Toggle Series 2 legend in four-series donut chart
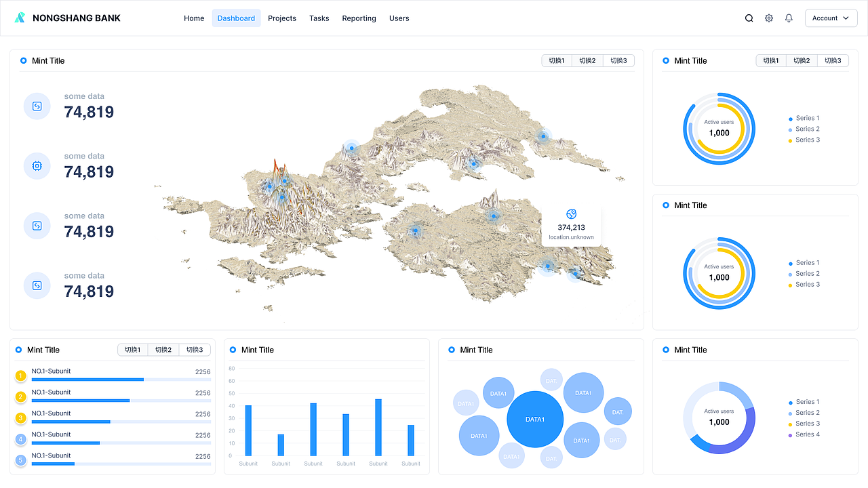The width and height of the screenshot is (868, 488). (x=804, y=413)
